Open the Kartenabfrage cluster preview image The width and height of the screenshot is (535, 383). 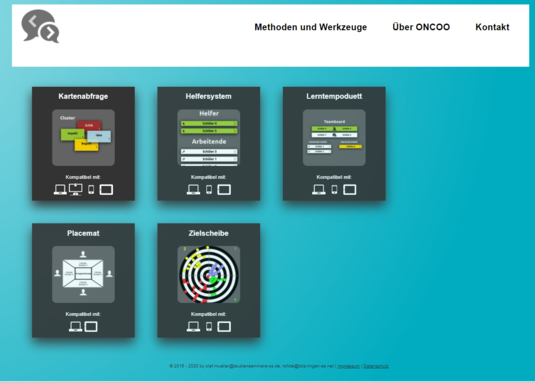coord(83,137)
